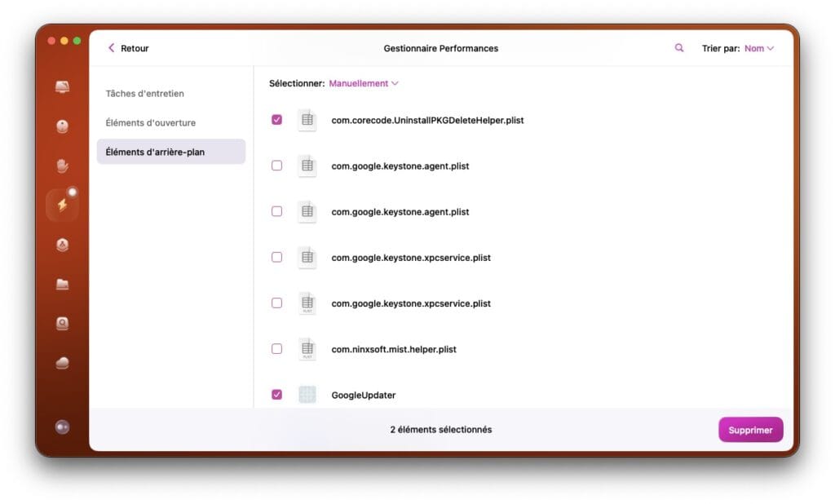
Task: Click the plist file icon for com.ninxsoft.mist.helper.plist
Action: [307, 349]
